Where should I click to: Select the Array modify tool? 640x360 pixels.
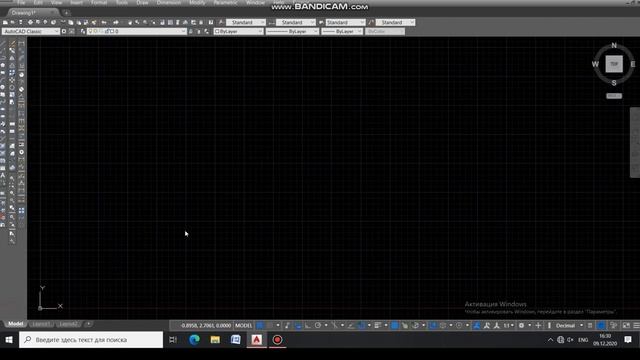pyautogui.click(x=12, y=73)
